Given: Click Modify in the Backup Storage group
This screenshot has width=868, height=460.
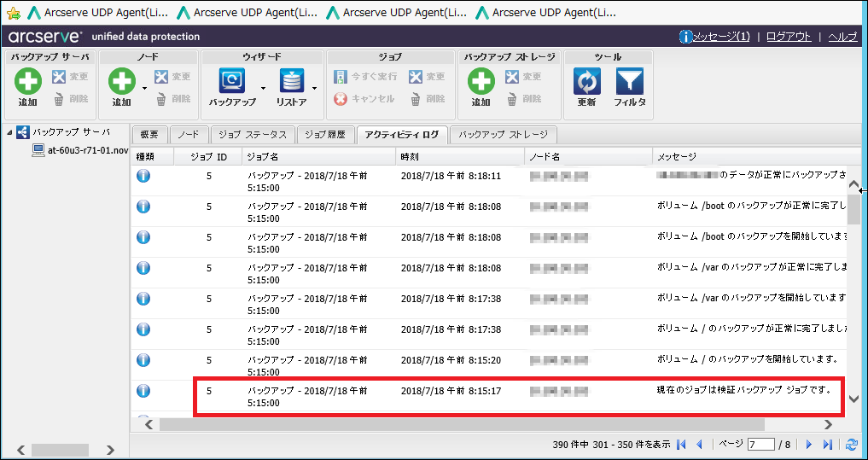Looking at the screenshot, I should (x=523, y=77).
